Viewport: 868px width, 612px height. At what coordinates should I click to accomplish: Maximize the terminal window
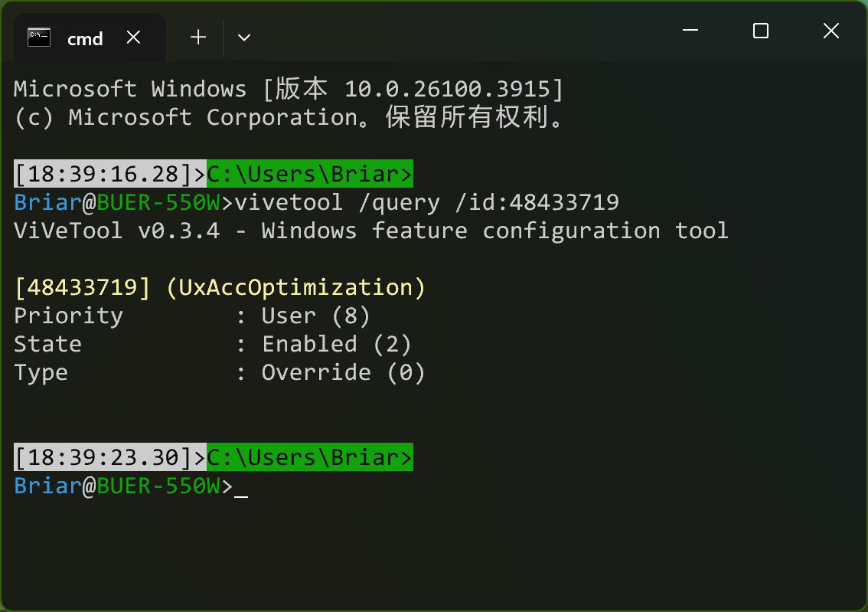coord(760,31)
